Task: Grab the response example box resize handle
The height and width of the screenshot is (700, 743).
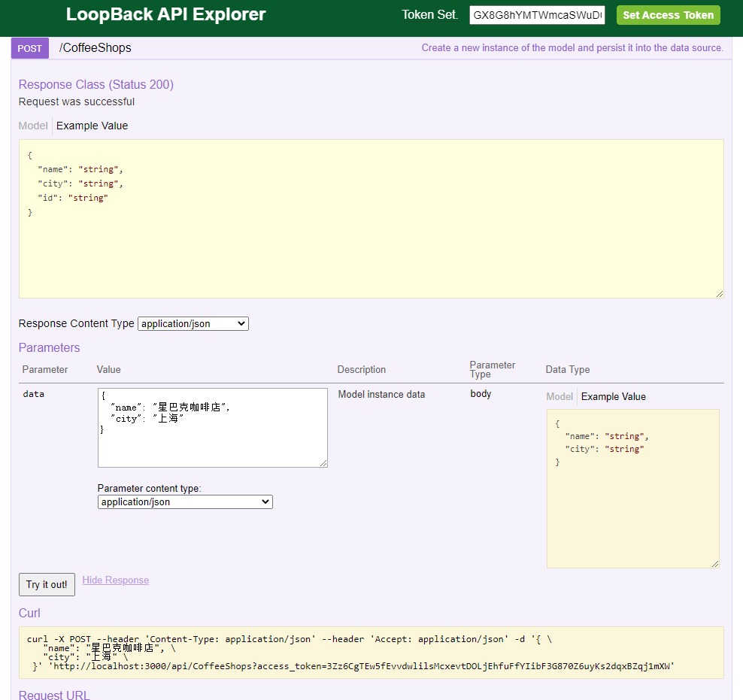Action: tap(720, 294)
